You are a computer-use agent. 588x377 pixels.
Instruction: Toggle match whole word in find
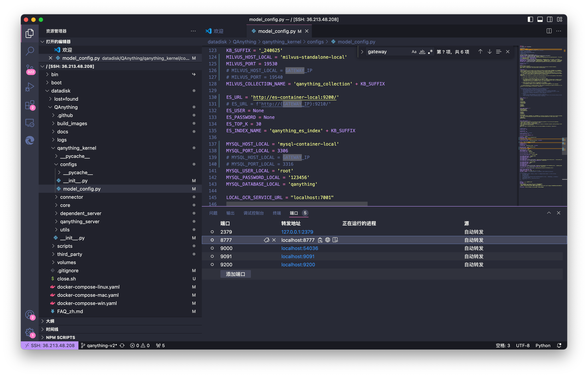point(422,52)
